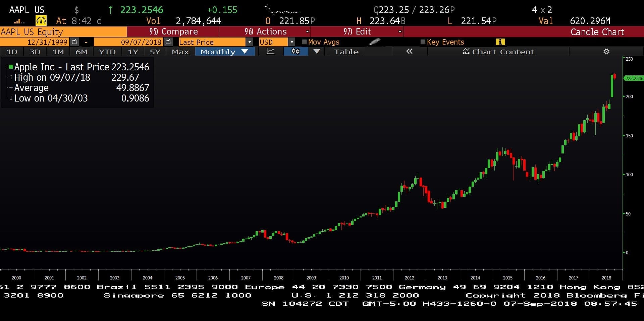Switch to line chart view icon
The width and height of the screenshot is (644, 321).
[x=270, y=52]
